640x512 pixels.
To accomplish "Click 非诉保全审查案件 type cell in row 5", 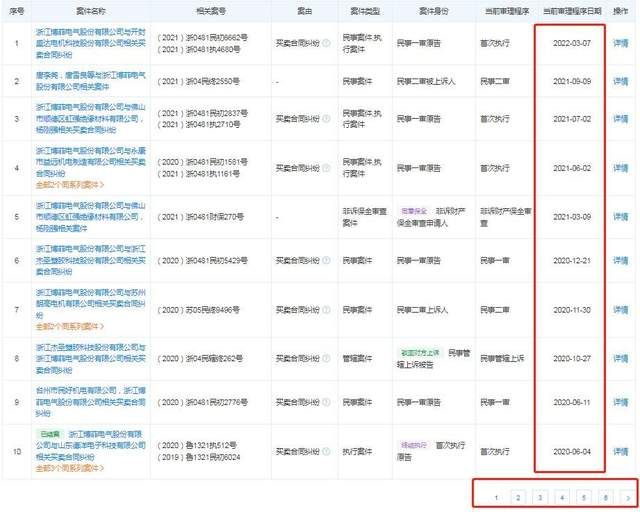I will tap(364, 217).
